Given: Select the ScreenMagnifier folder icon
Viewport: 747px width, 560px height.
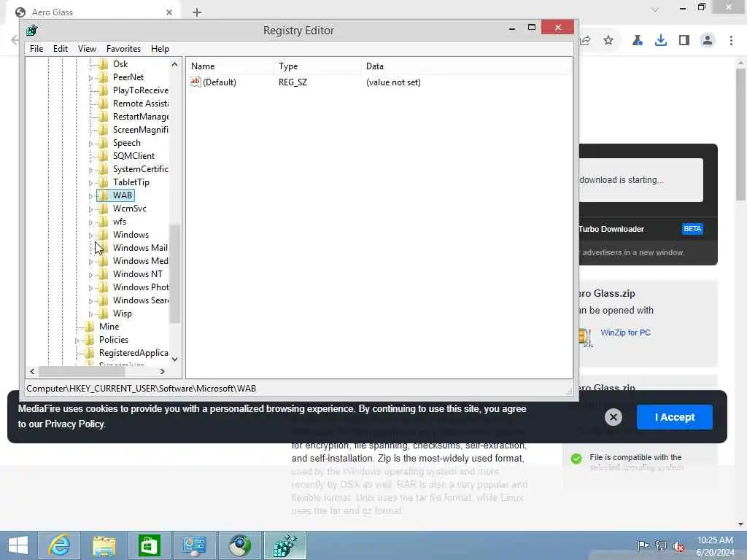Looking at the screenshot, I should (104, 130).
